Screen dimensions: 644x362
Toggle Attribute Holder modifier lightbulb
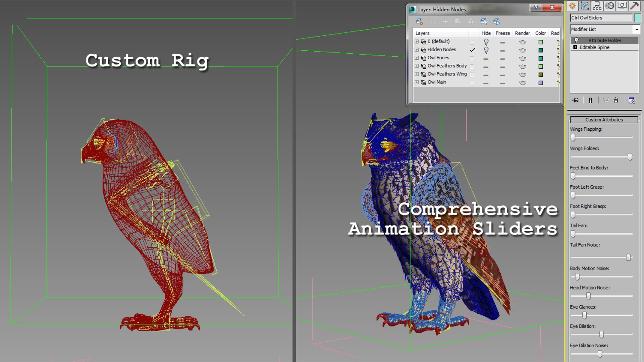(576, 40)
